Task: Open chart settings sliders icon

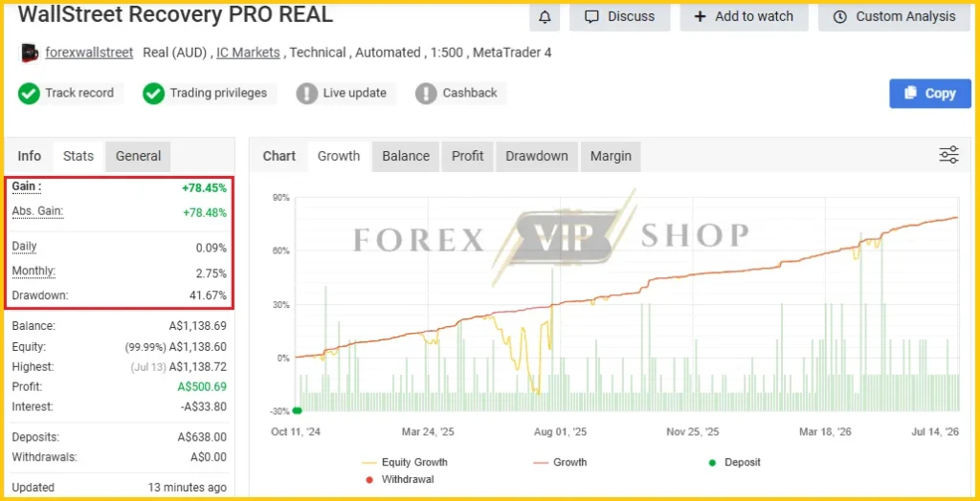Action: pyautogui.click(x=948, y=154)
